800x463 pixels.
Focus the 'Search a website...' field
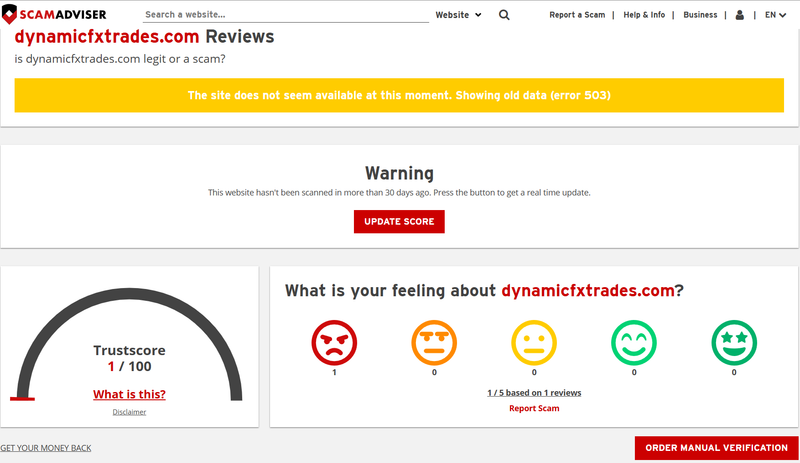pyautogui.click(x=286, y=15)
